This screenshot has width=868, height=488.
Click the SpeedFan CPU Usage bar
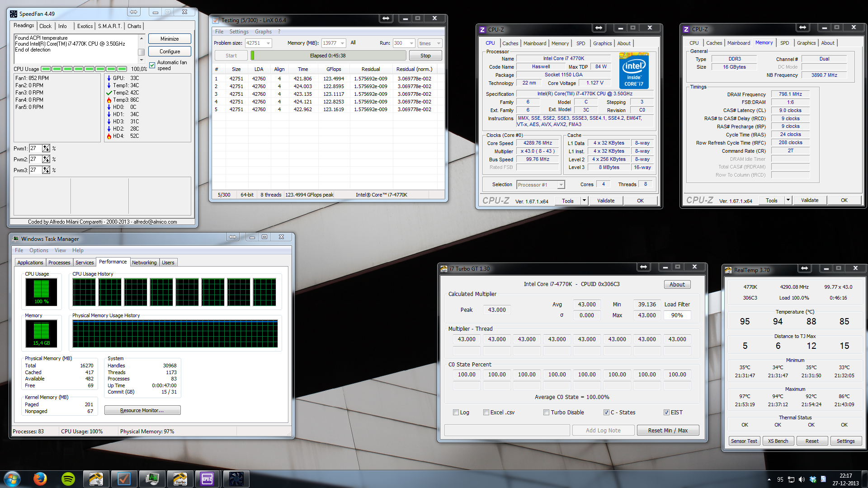[84, 69]
